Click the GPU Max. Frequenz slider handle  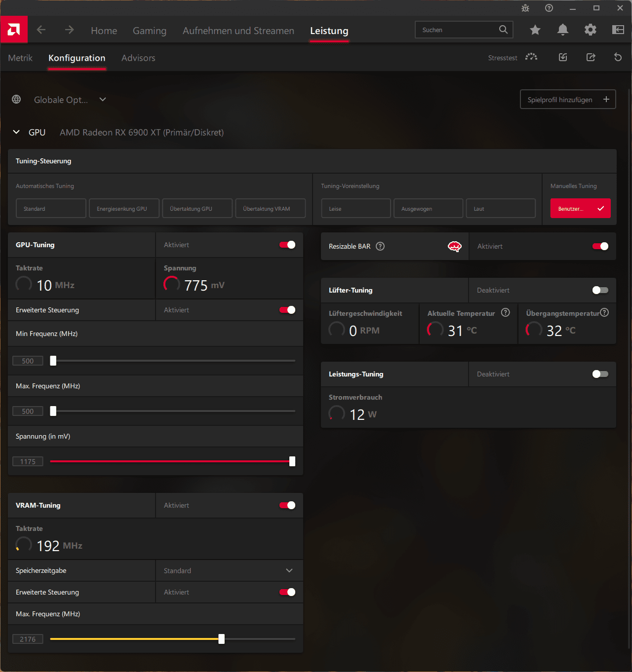[53, 411]
